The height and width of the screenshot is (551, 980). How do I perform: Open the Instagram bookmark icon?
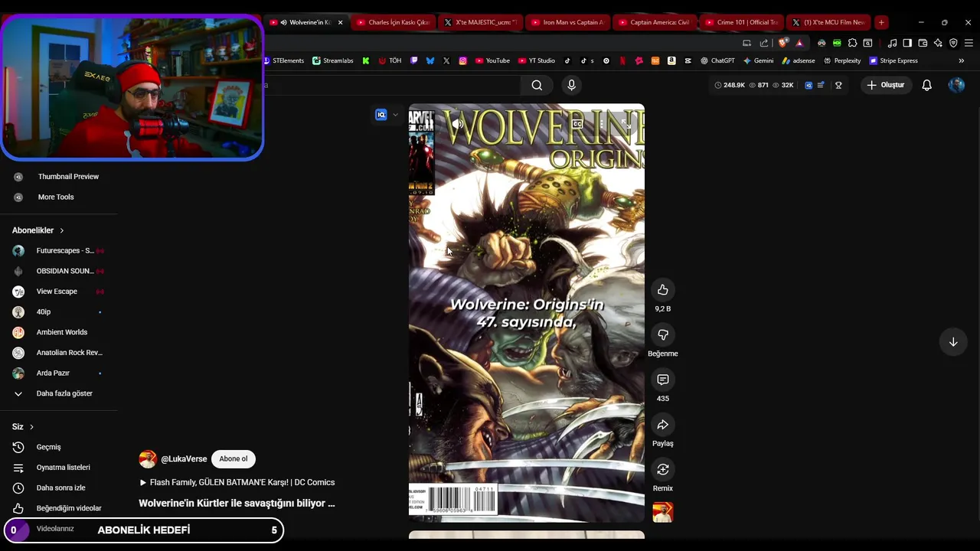coord(463,60)
